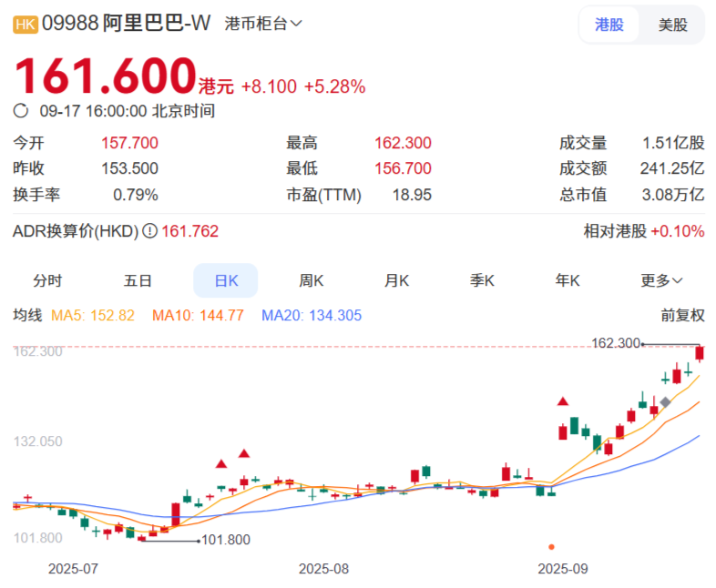
Task: Click the 相对港股 +0.10% value
Action: point(677,231)
